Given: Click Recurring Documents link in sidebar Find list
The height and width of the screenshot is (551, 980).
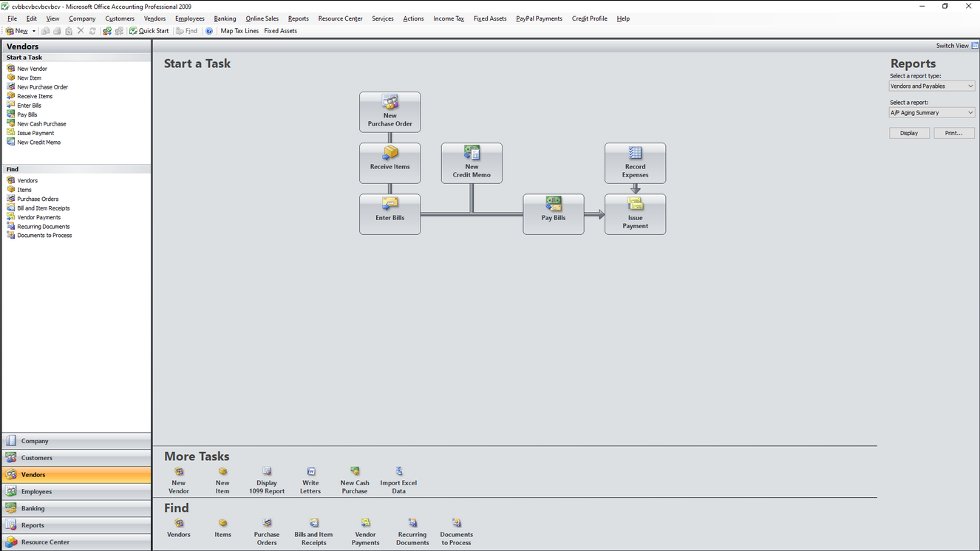Looking at the screenshot, I should 43,227.
